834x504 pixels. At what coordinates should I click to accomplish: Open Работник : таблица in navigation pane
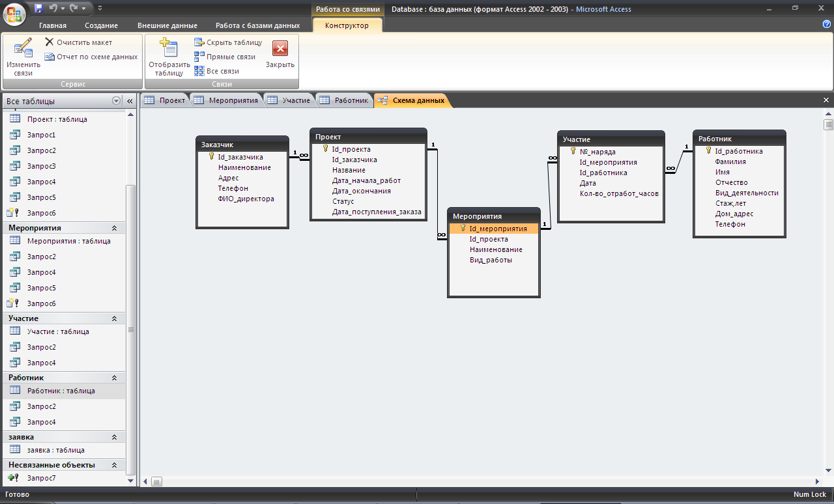(61, 391)
